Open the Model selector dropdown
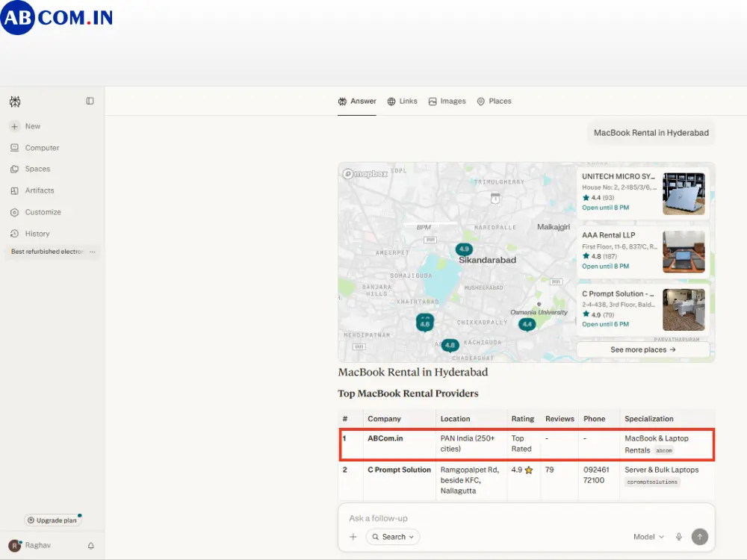The width and height of the screenshot is (747, 560). [648, 537]
